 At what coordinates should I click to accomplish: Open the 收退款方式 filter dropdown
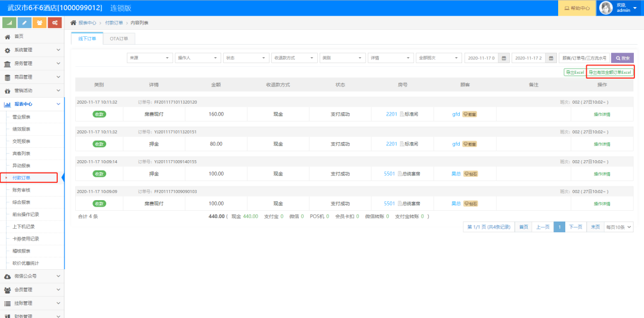tap(295, 58)
